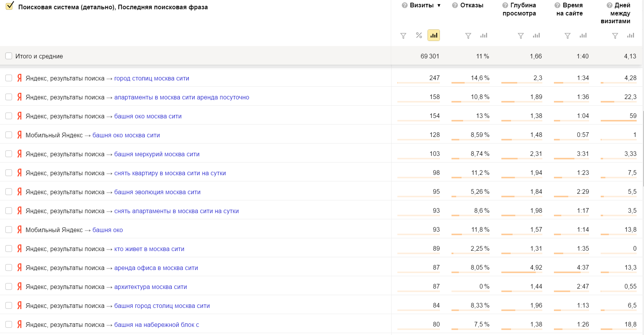Toggle the highlighted bar chart icon under Визиты
644x335 pixels.
coord(434,35)
